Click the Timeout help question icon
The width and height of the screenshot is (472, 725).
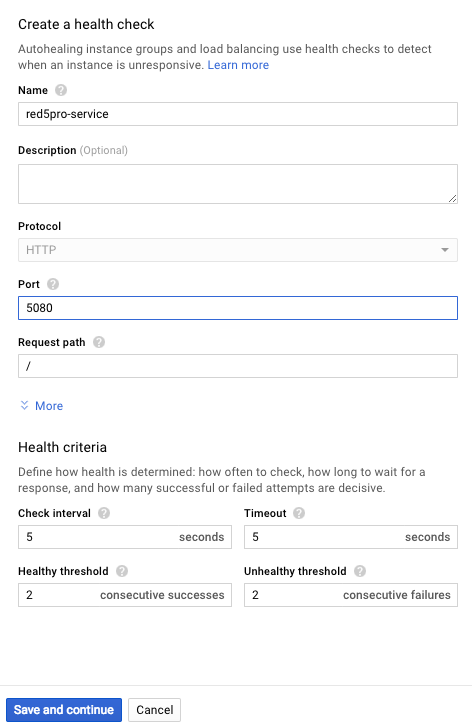(x=299, y=513)
